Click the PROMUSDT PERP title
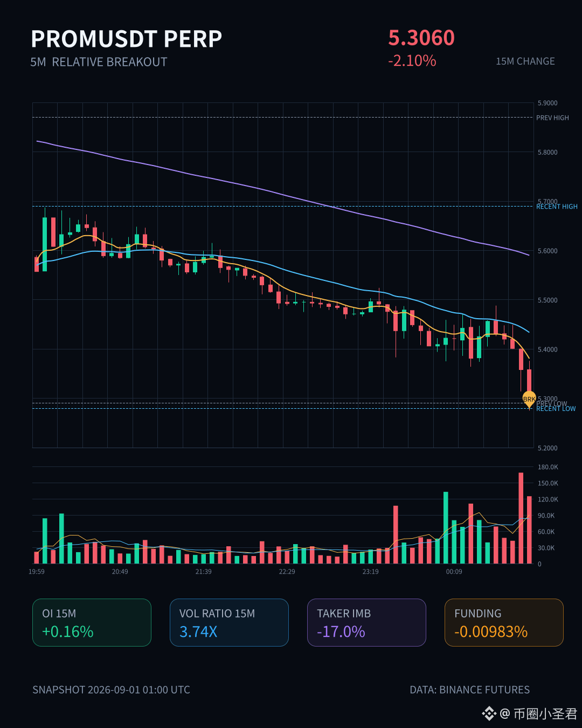 click(127, 39)
